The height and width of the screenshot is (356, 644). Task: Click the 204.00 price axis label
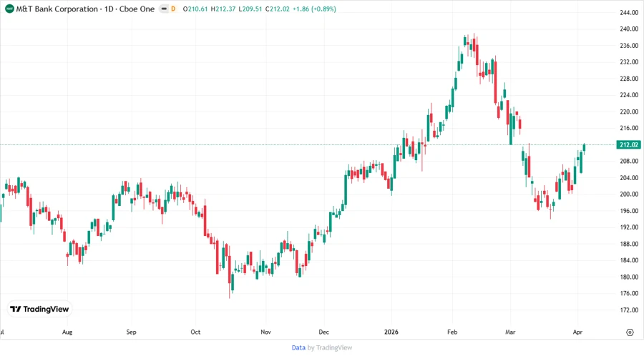click(x=629, y=177)
